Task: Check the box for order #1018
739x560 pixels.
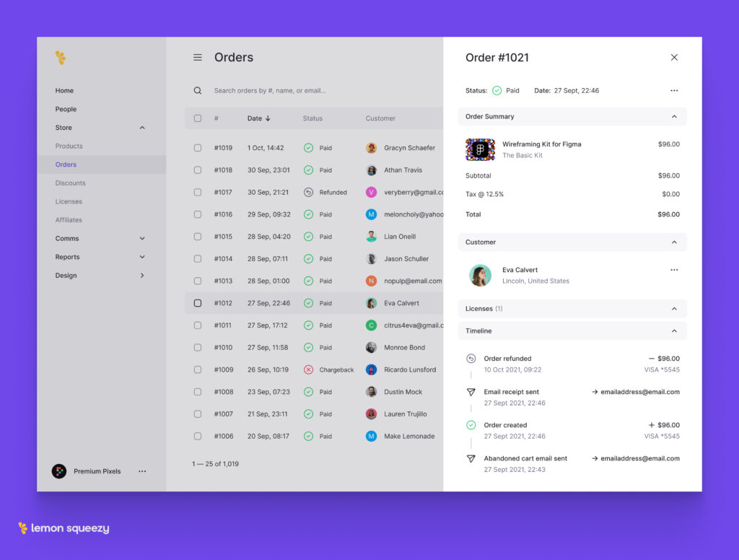Action: [198, 170]
